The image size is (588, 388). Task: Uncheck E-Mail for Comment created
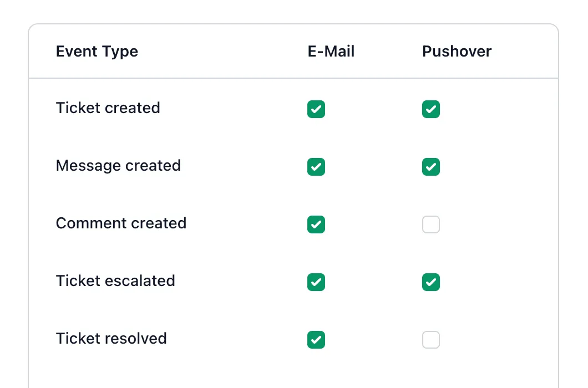pyautogui.click(x=316, y=224)
